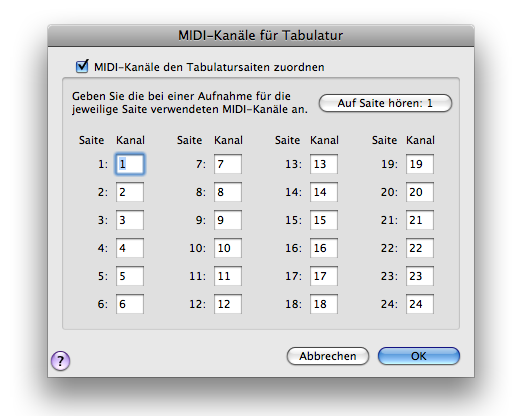Click the Abbrechen button

(328, 356)
